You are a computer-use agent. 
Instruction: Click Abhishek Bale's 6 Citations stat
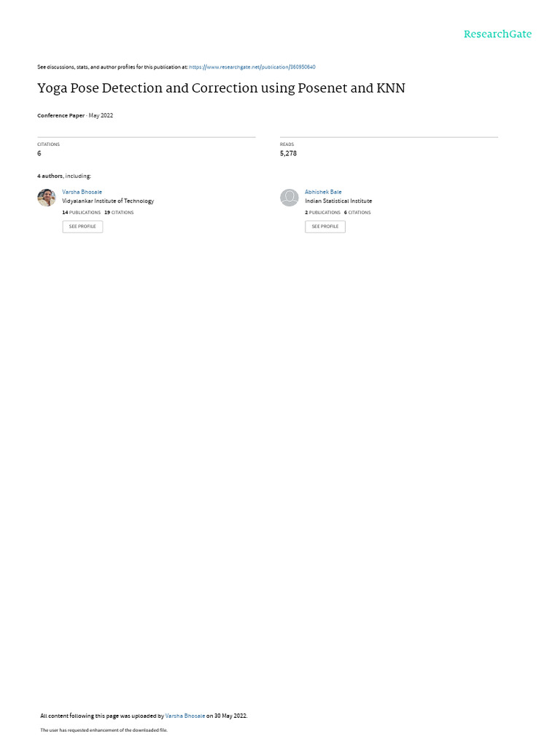pos(357,212)
